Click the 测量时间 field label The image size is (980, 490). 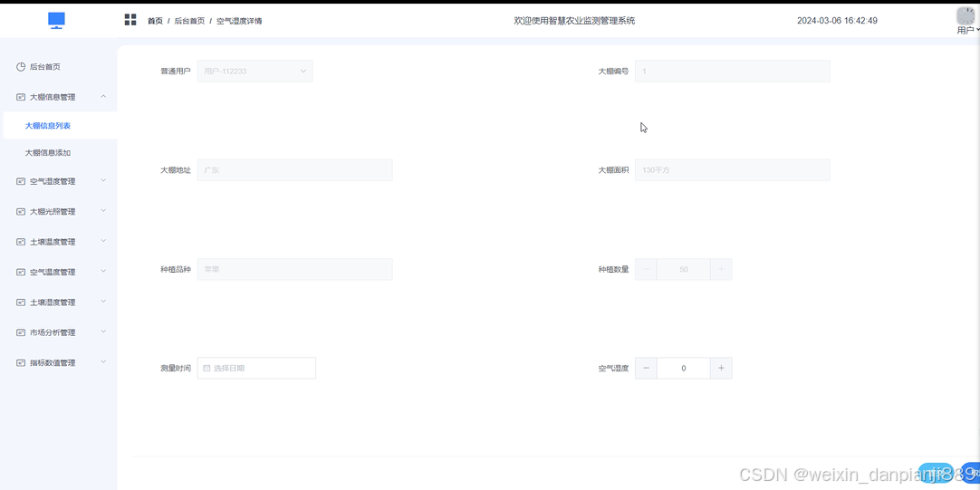[x=176, y=368]
